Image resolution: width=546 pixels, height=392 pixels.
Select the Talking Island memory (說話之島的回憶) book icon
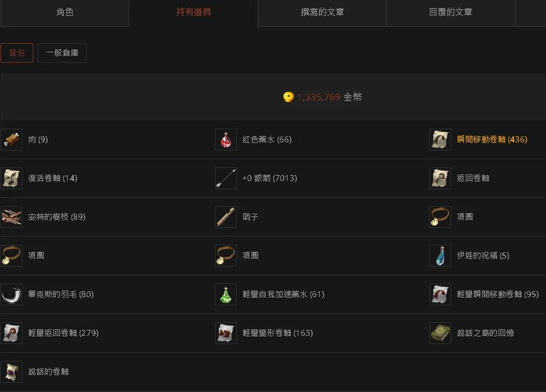[440, 333]
